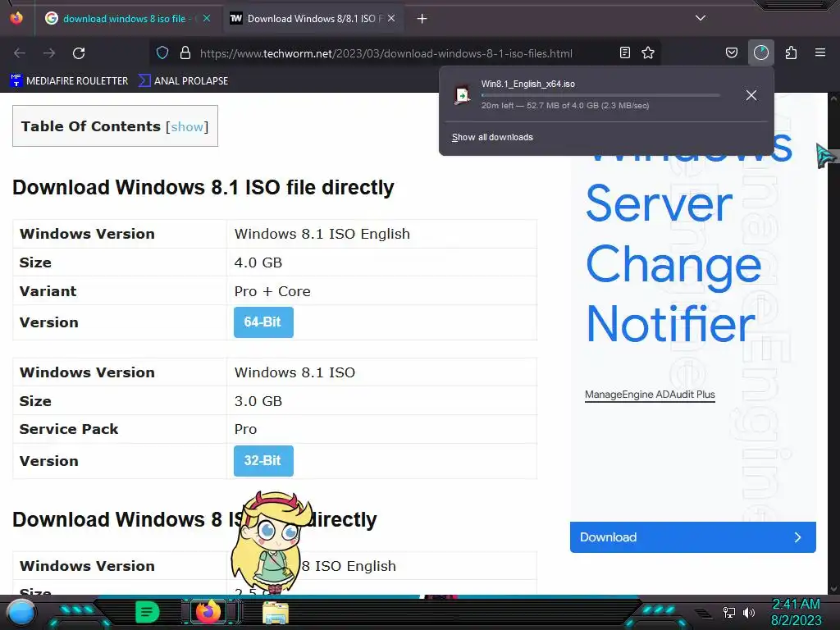Open ManageEngine ADAudit Plus ad link
The height and width of the screenshot is (630, 840).
[x=650, y=395]
